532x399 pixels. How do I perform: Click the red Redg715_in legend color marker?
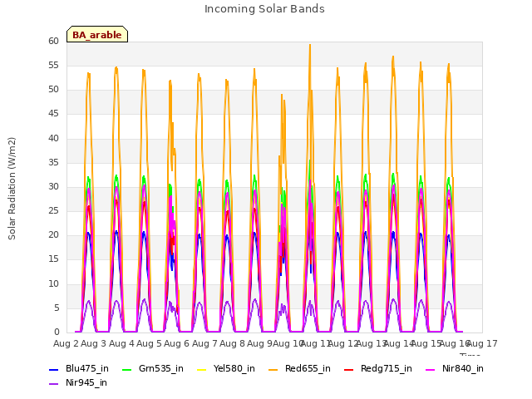pos(349,370)
